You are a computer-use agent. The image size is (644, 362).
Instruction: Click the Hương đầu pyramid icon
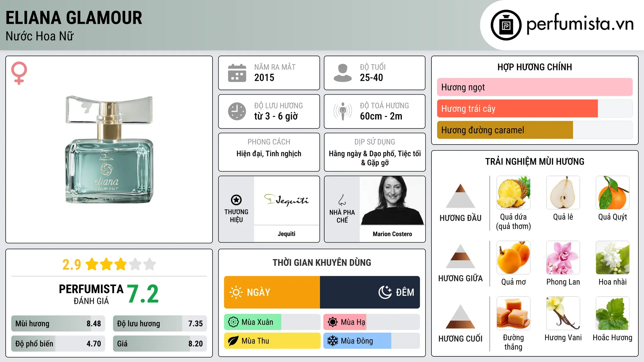(x=460, y=195)
